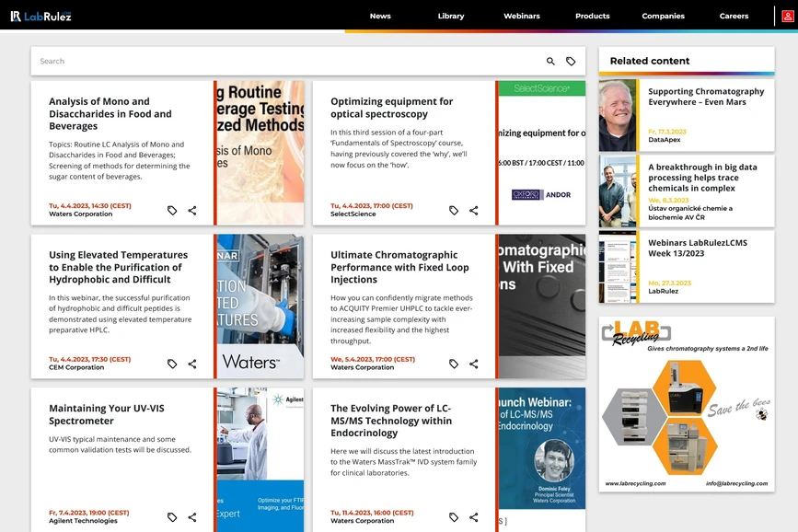The height and width of the screenshot is (532, 798).
Task: Click 'We, 5.4.2023, 17:00 (CEST)' date
Action: [373, 359]
